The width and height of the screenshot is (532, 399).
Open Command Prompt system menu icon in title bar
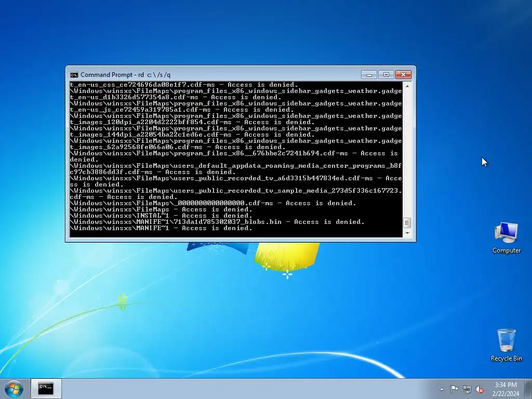point(74,75)
